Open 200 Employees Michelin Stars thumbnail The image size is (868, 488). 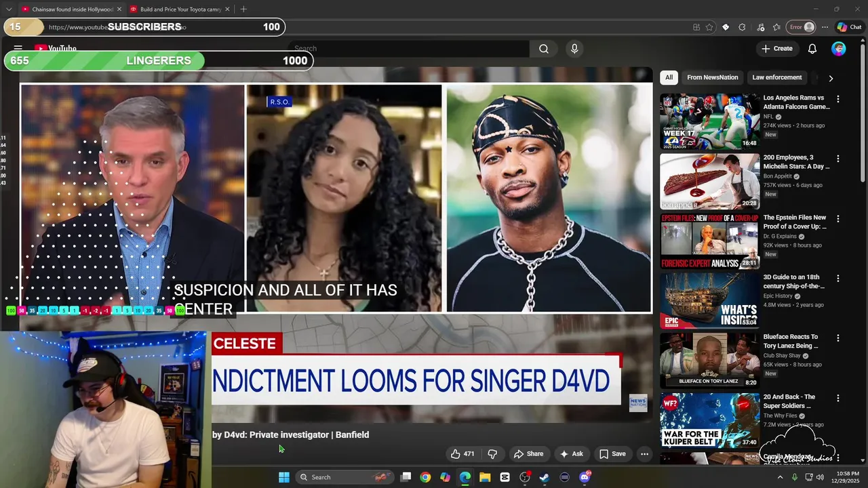(x=710, y=181)
